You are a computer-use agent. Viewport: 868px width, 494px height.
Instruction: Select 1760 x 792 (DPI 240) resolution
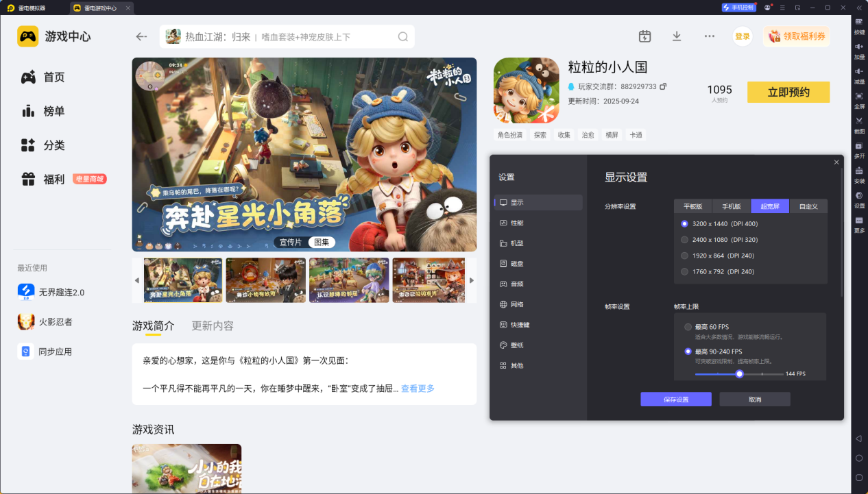[x=718, y=271]
